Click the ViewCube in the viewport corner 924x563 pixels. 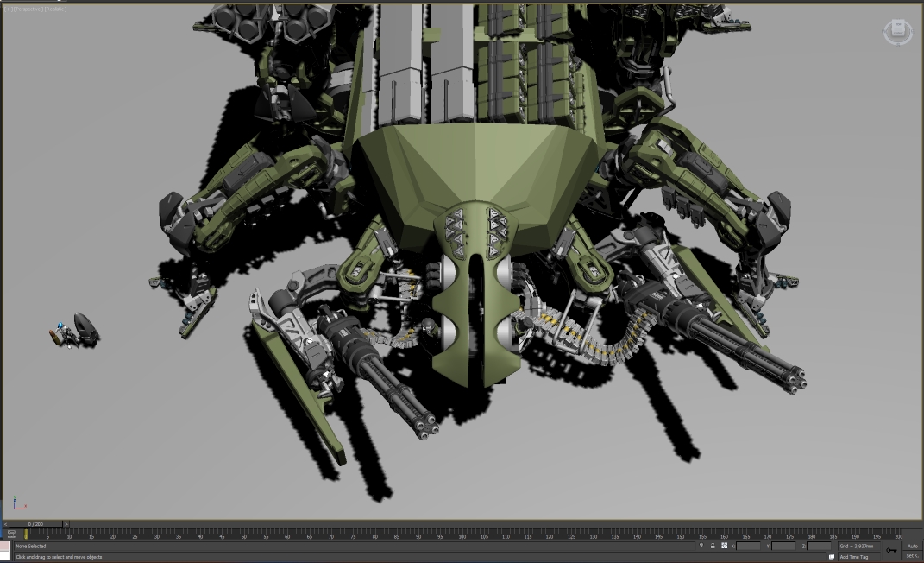[897, 32]
